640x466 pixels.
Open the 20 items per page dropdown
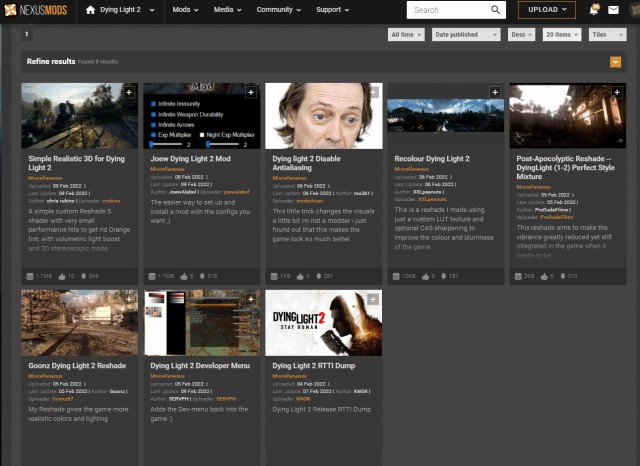562,35
